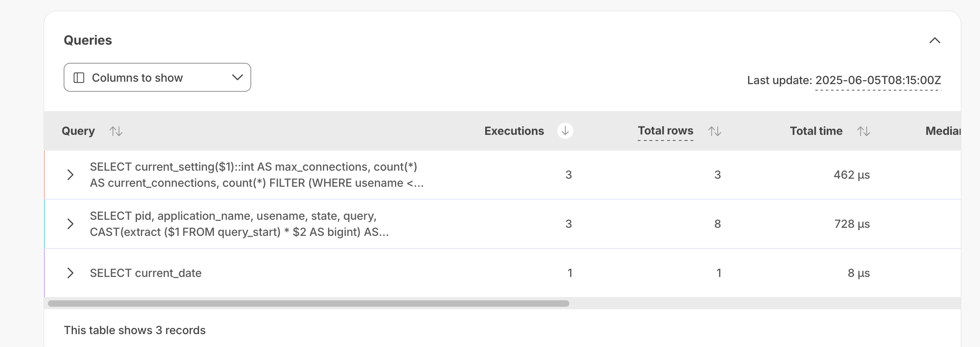This screenshot has width=980, height=347.
Task: Click the Executions column header label
Action: click(x=514, y=131)
